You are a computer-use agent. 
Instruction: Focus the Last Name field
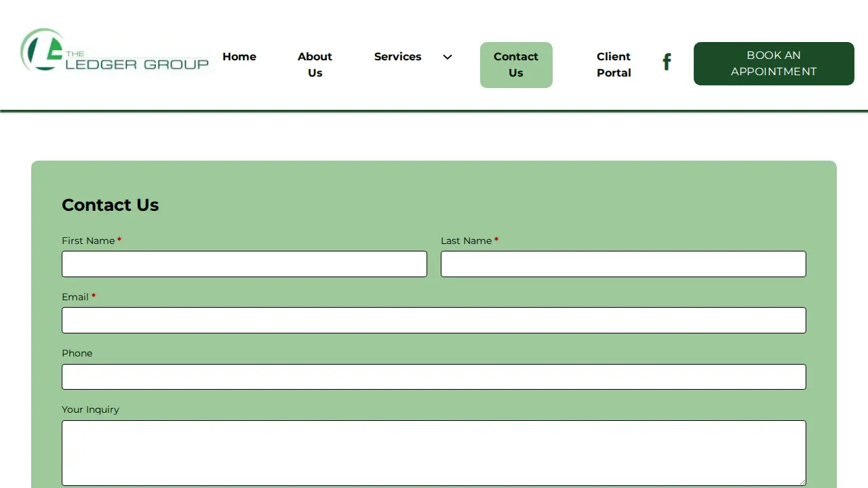point(623,264)
